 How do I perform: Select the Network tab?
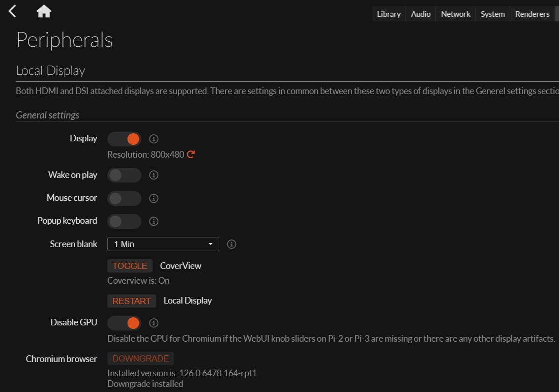pyautogui.click(x=455, y=14)
